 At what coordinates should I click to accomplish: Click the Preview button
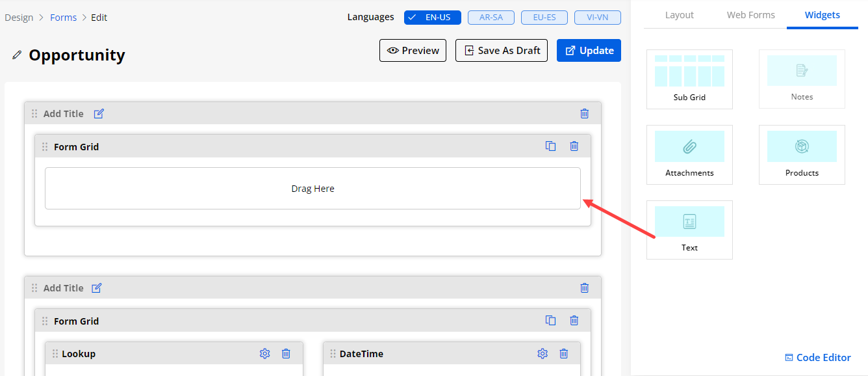(413, 51)
